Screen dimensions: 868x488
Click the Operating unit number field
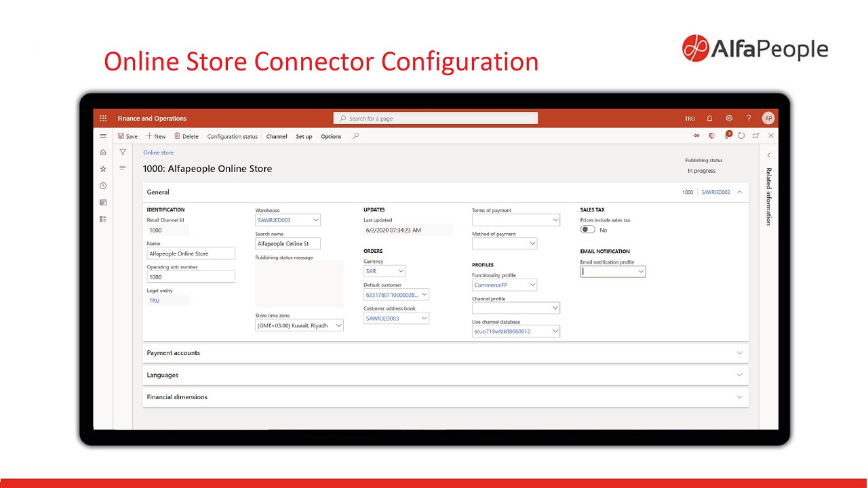(x=191, y=277)
